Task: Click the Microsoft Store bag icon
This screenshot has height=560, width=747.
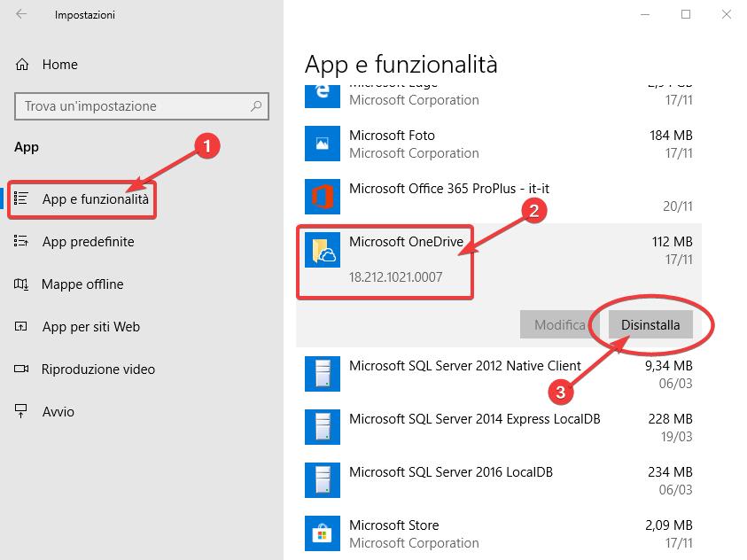Action: coord(323,533)
